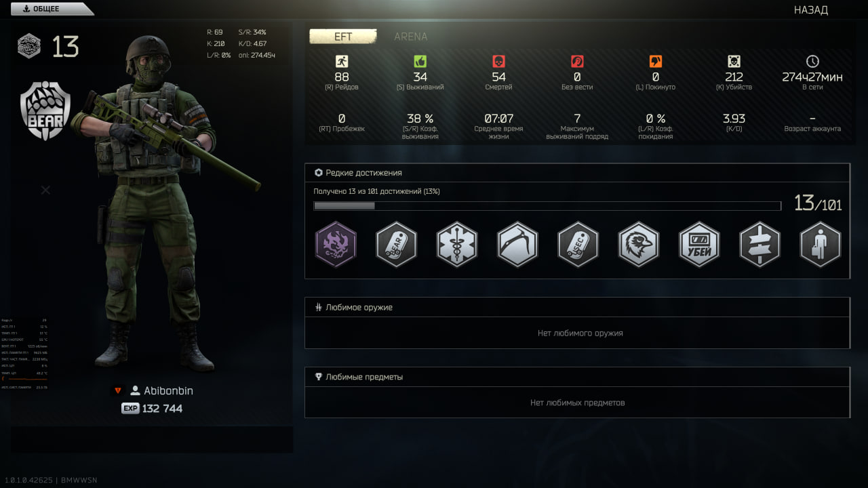Select the BEAR dogtag achievement badge
This screenshot has width=868, height=488.
click(x=396, y=244)
